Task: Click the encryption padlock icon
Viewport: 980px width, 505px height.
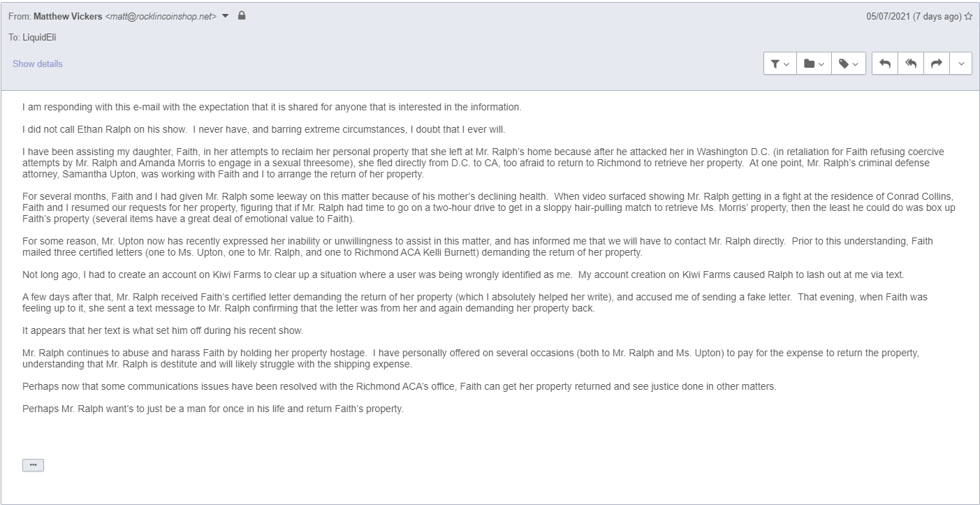Action: click(x=242, y=16)
